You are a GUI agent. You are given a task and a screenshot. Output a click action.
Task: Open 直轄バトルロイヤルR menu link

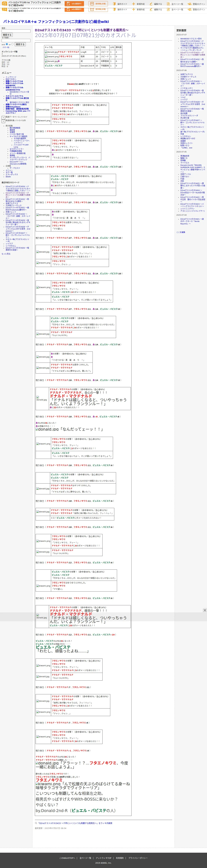click(14, 81)
